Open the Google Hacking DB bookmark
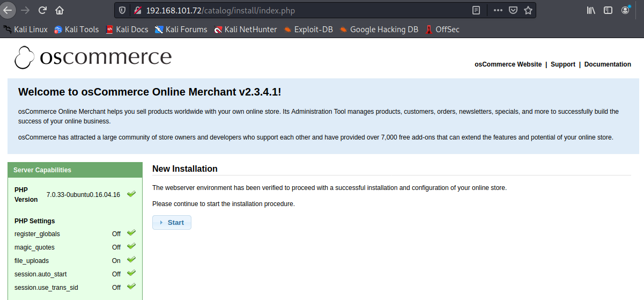Screen dimensions: 644x300 [x=379, y=30]
